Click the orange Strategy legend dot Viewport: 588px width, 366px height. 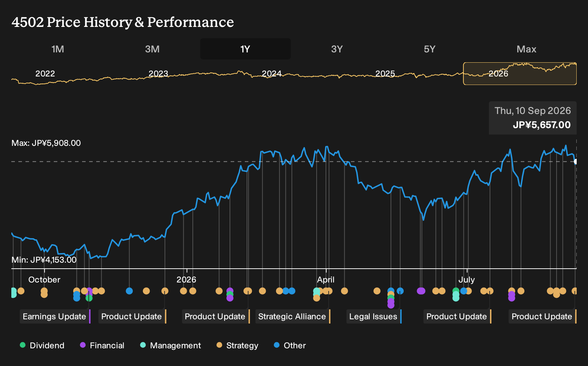[219, 345]
